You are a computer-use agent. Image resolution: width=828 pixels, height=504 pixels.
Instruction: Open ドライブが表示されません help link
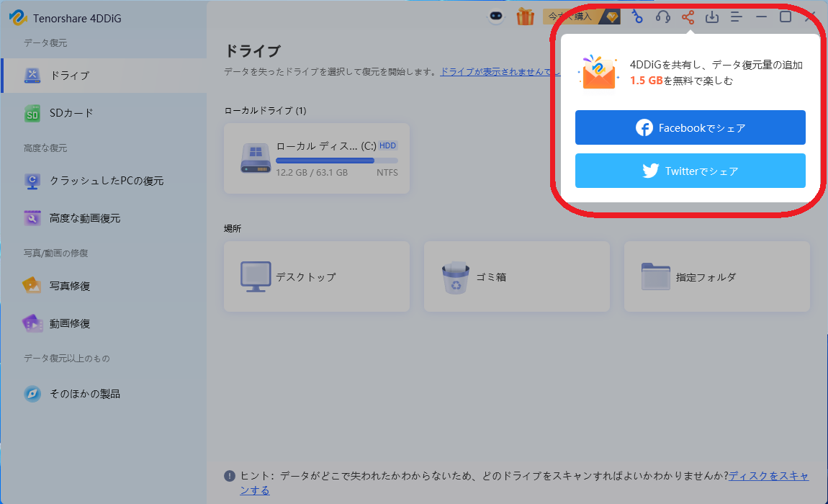click(x=500, y=72)
